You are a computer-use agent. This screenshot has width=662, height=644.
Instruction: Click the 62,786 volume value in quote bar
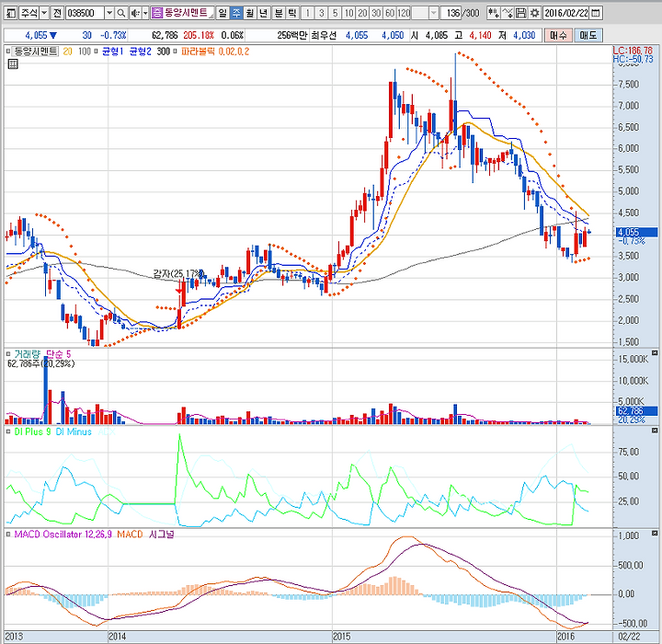point(165,36)
